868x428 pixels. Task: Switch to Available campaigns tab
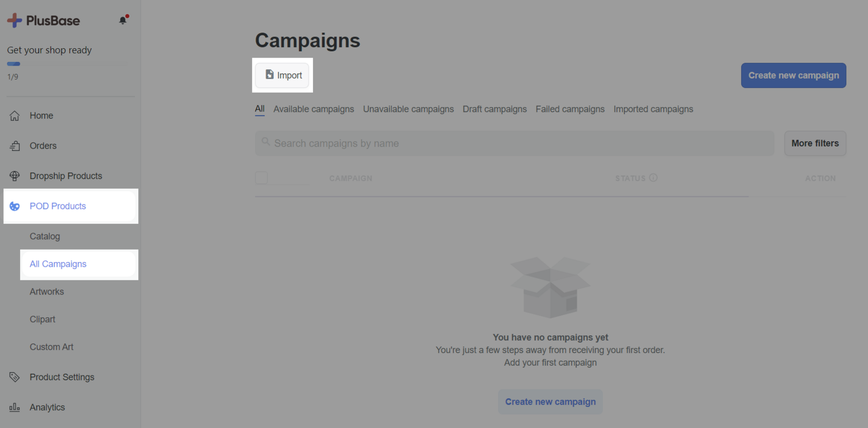pyautogui.click(x=314, y=109)
